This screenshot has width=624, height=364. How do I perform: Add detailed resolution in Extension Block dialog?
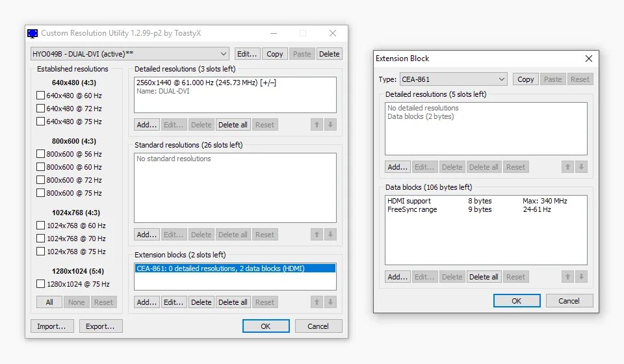click(398, 167)
